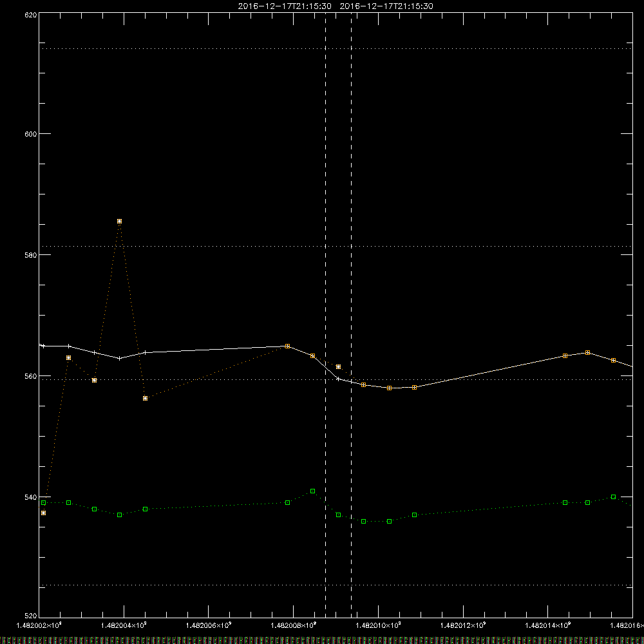Click x-axis label 1.482002×10⁹
The width and height of the screenshot is (644, 644).
coord(39,625)
